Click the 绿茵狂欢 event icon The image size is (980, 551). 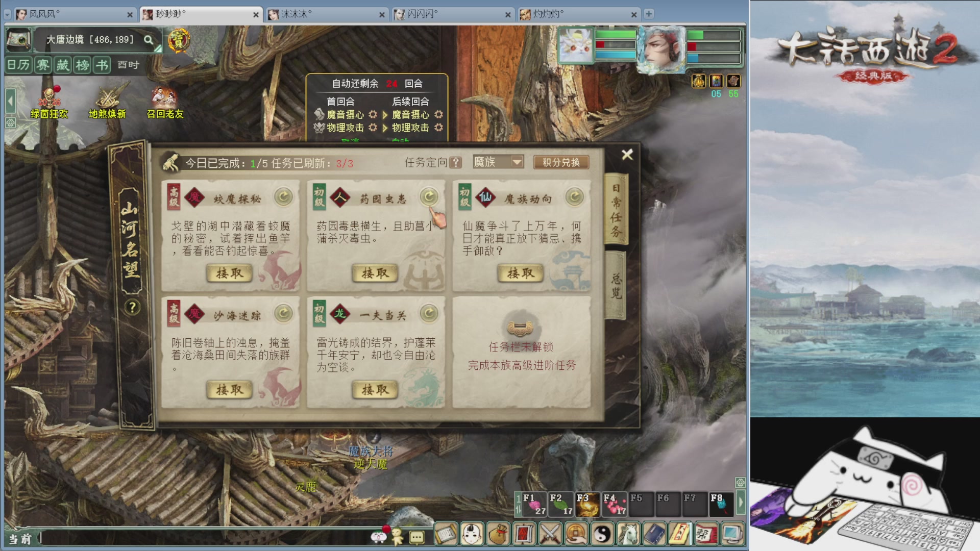pos(49,104)
